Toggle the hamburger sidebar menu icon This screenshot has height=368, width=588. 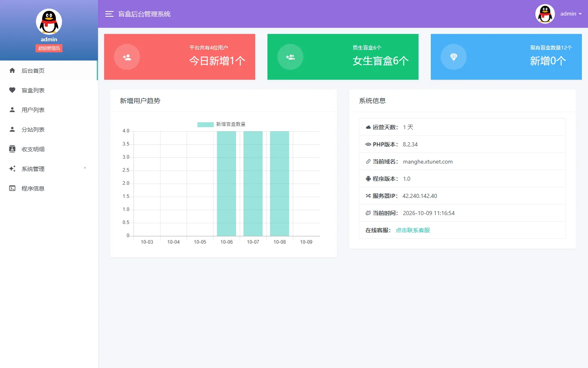click(x=109, y=14)
